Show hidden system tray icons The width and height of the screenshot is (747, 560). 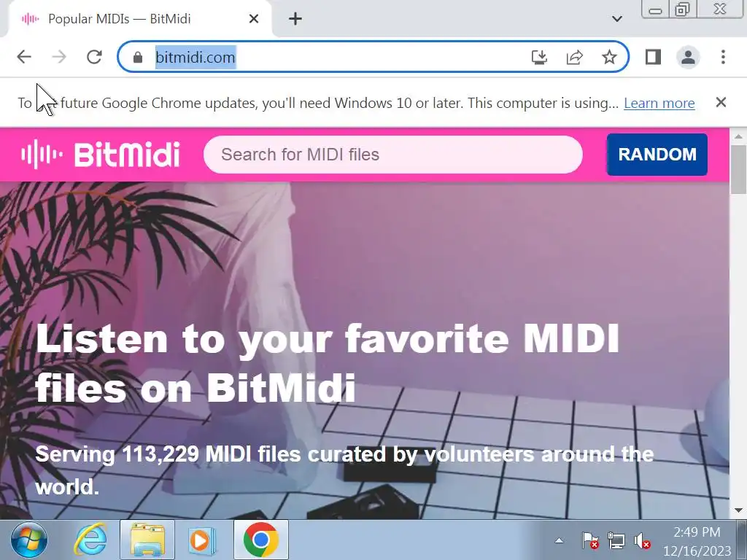pyautogui.click(x=560, y=540)
